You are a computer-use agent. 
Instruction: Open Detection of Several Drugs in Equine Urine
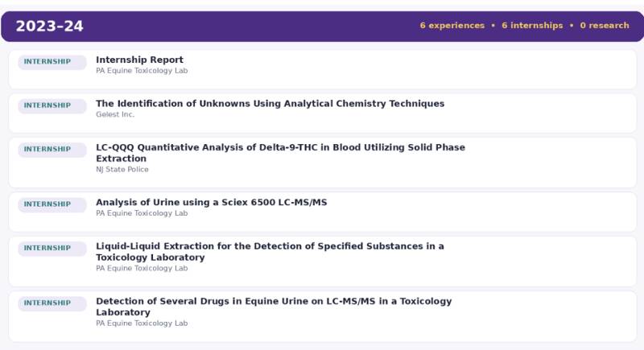(274, 307)
